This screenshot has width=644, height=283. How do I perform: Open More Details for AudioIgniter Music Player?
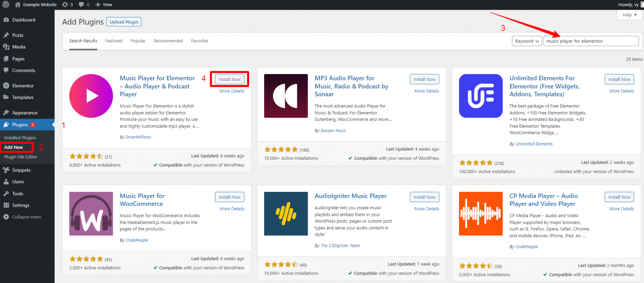coord(427,209)
